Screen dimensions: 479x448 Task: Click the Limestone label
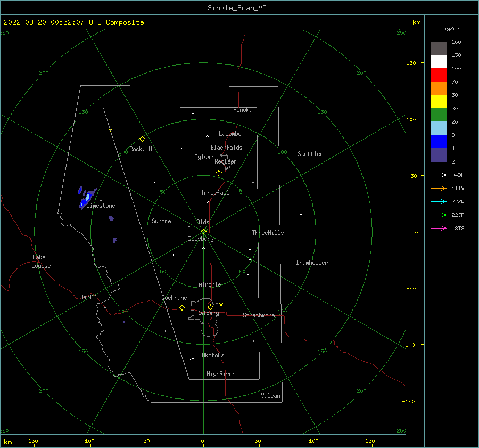(x=101, y=206)
